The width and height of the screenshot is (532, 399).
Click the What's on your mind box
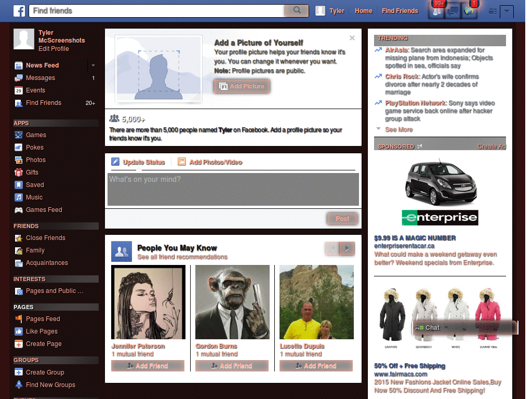tap(233, 189)
